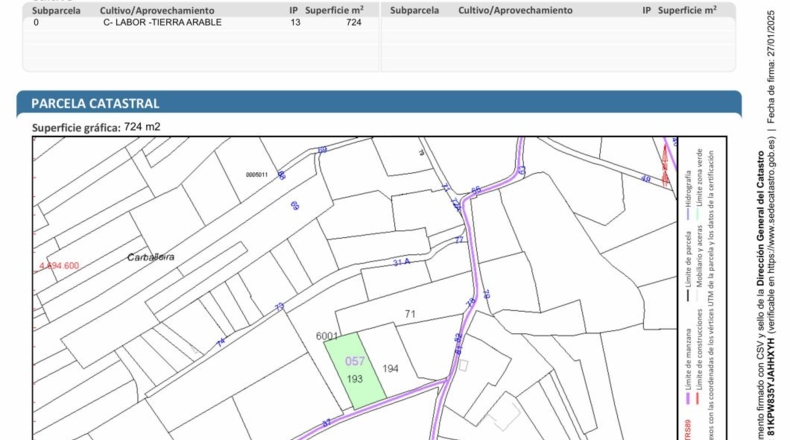Click the Superficie m² header in the right table
790x440 pixels.
tap(687, 10)
